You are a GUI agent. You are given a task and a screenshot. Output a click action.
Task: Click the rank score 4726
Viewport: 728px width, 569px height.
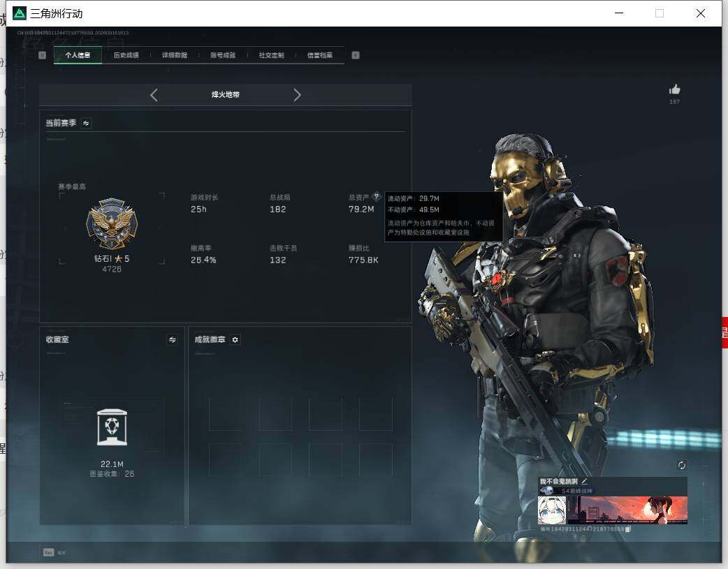(112, 269)
